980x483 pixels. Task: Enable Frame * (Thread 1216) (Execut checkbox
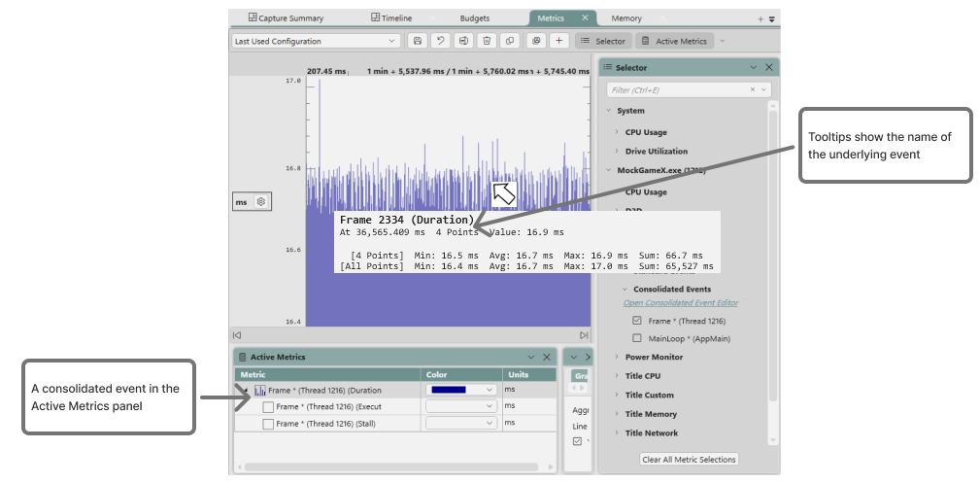268,406
